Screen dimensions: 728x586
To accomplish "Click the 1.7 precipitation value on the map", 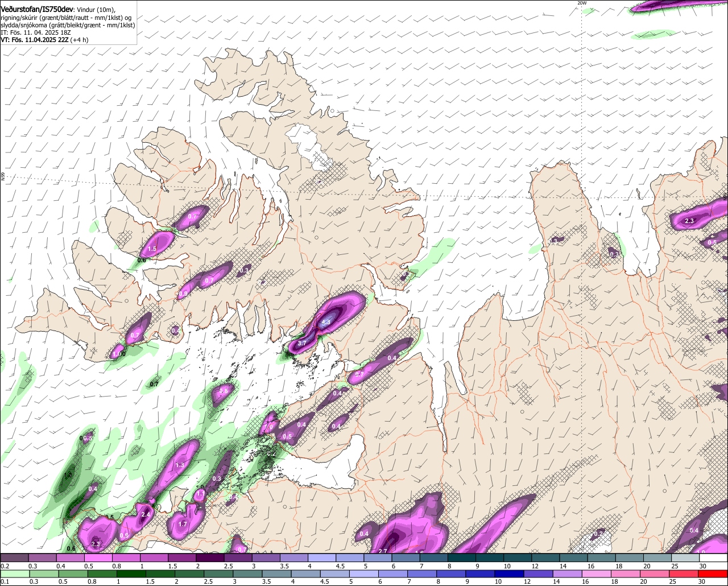I will [183, 524].
